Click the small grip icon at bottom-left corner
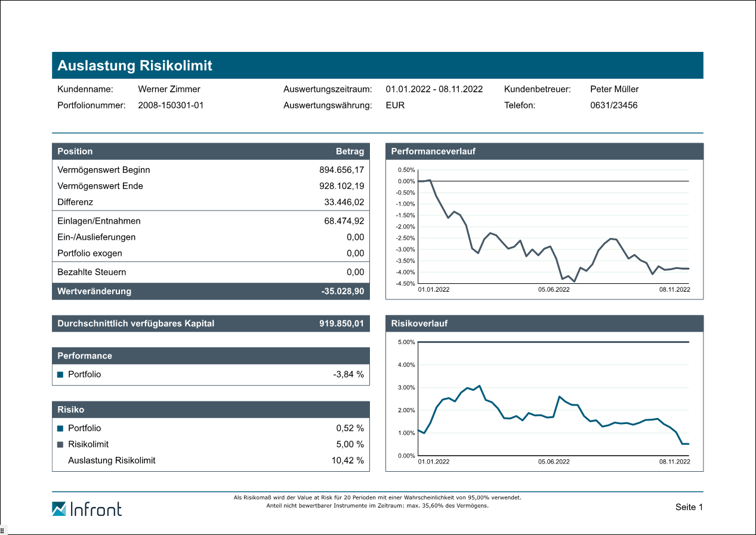Viewport: 756px width, 535px height. coord(3,530)
